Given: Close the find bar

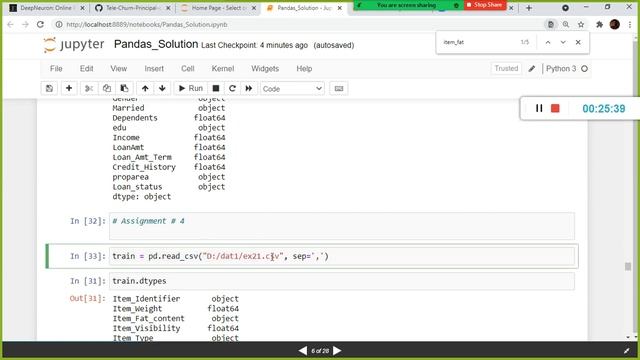Looking at the screenshot, I should 578,42.
